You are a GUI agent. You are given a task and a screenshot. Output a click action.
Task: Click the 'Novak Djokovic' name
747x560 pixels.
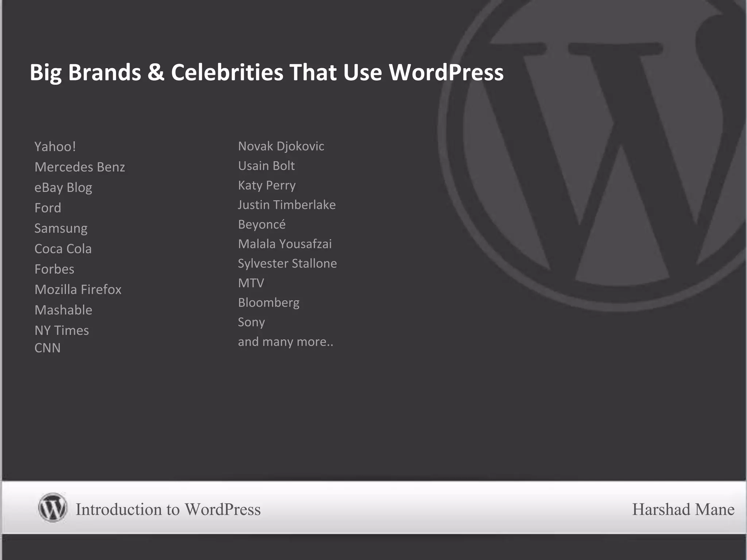tap(281, 147)
